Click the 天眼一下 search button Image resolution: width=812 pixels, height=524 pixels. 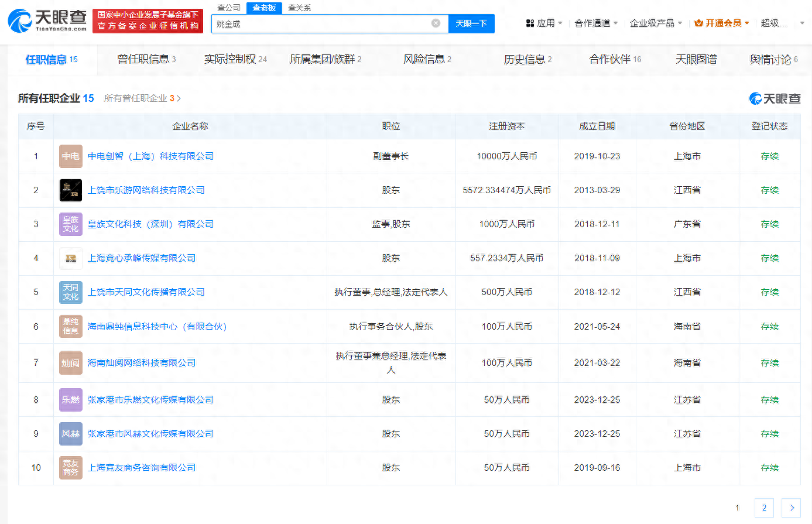tap(472, 23)
